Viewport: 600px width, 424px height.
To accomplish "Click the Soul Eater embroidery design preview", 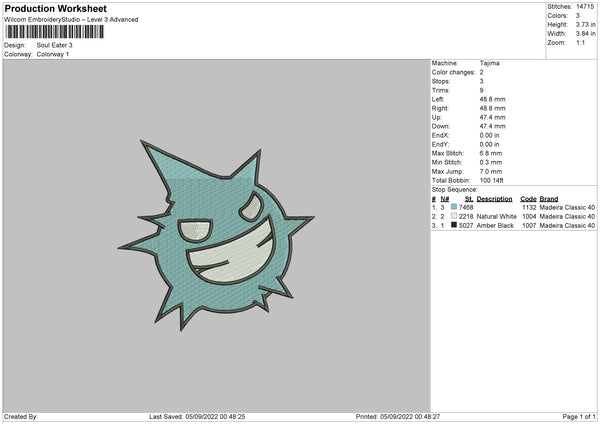I will coord(217,235).
